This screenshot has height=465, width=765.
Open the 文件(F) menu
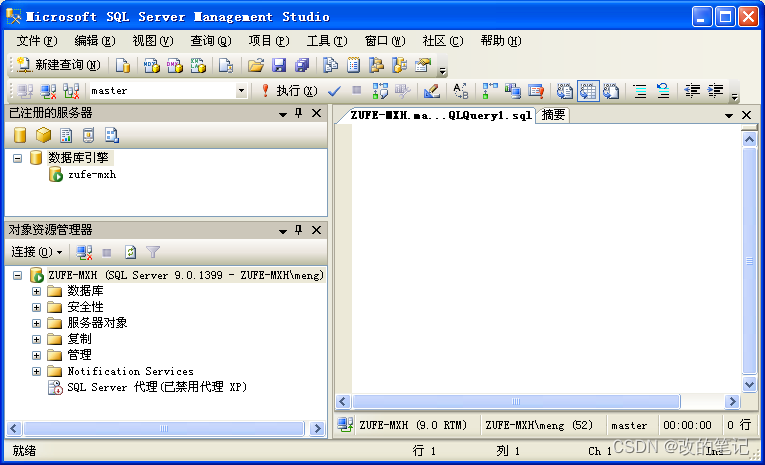[x=37, y=41]
